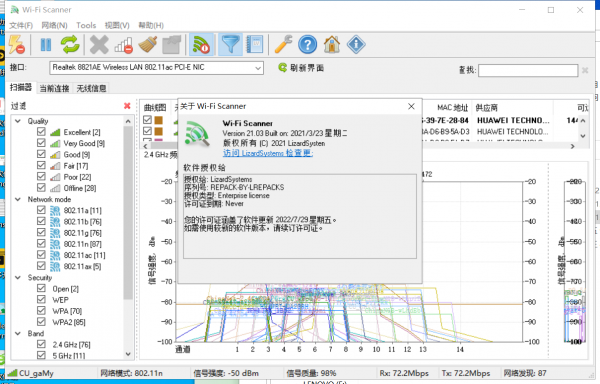Uncheck the Offline [28] quality filter
600x384 pixels.
41,188
